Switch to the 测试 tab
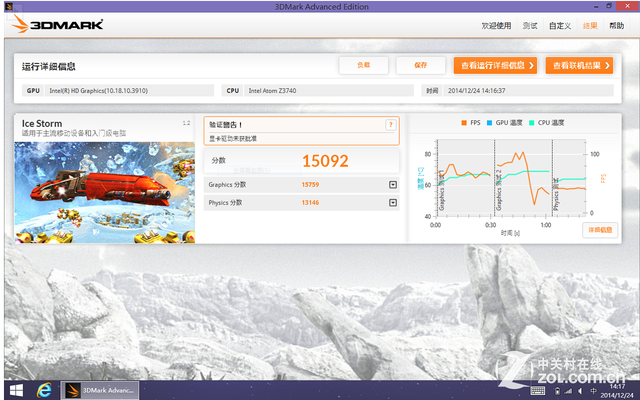The height and width of the screenshot is (400, 640). (530, 26)
